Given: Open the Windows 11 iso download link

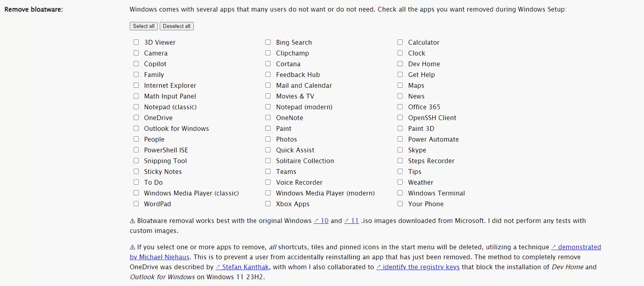Looking at the screenshot, I should click(351, 221).
